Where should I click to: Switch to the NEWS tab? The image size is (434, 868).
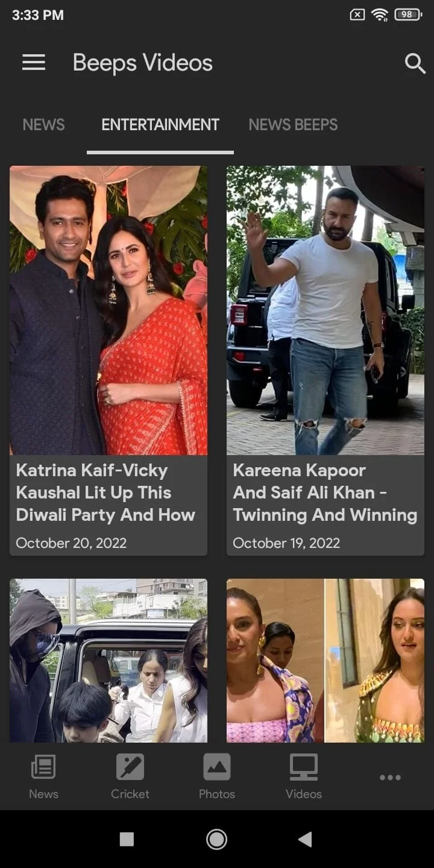[43, 125]
